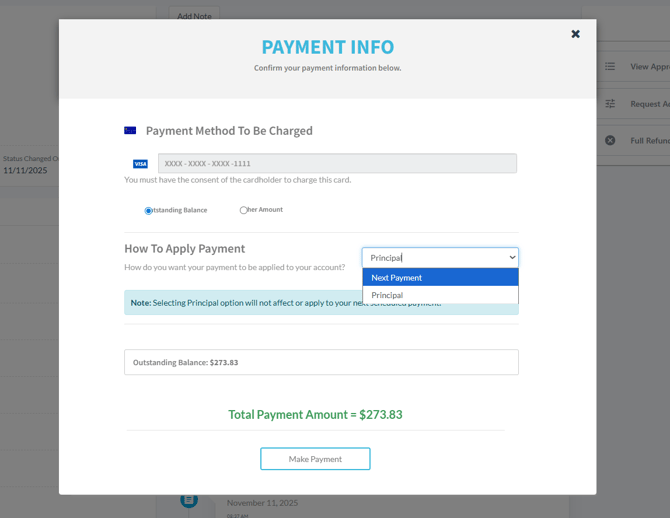Viewport: 670px width, 518px height.
Task: Click the Visa card icon
Action: coord(140,164)
